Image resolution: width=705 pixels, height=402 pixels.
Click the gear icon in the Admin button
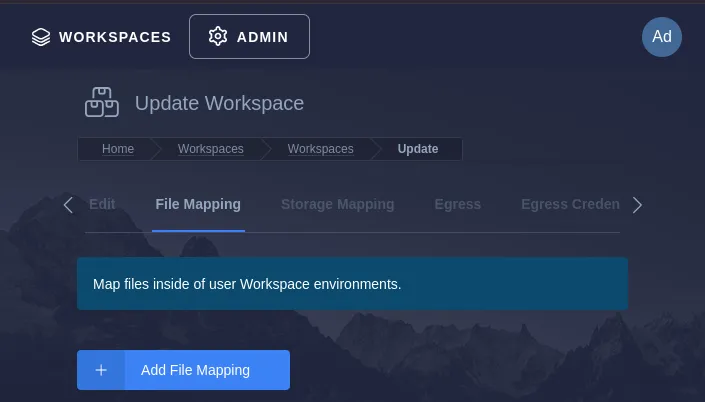(x=218, y=37)
